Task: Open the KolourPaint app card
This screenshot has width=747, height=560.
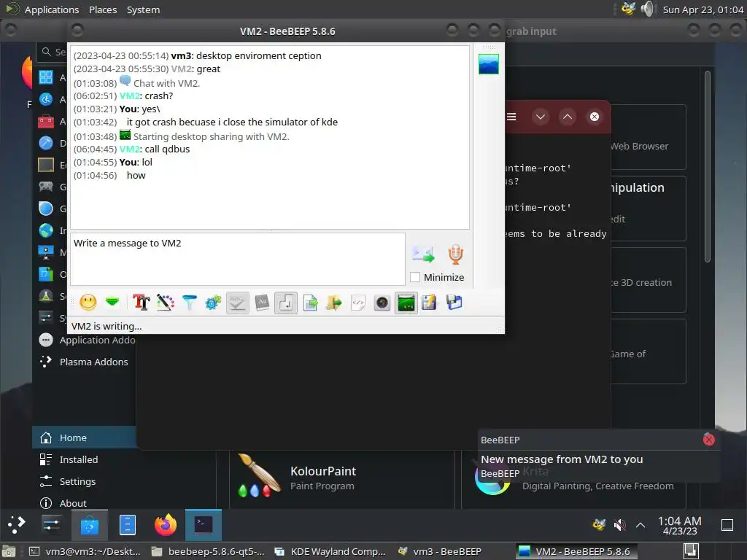Action: [x=342, y=480]
